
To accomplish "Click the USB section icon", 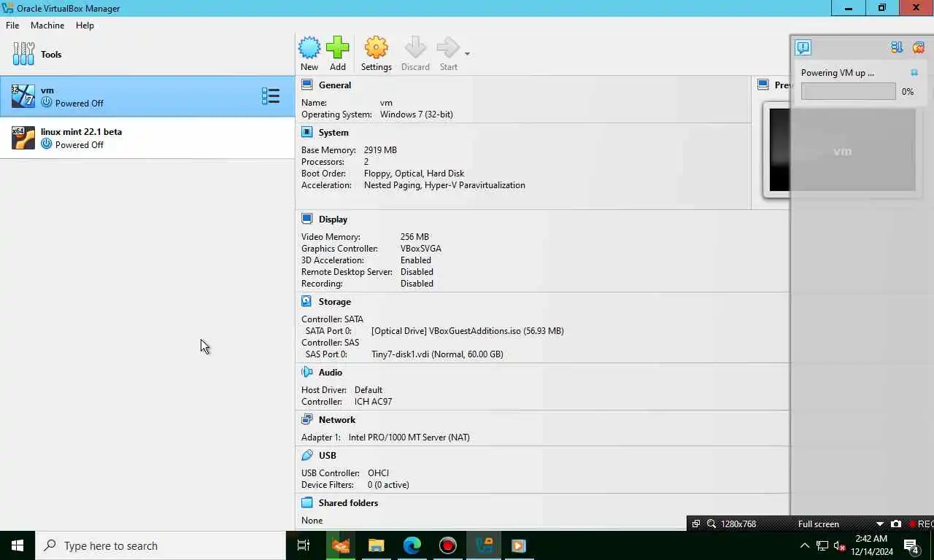I will coord(307,456).
